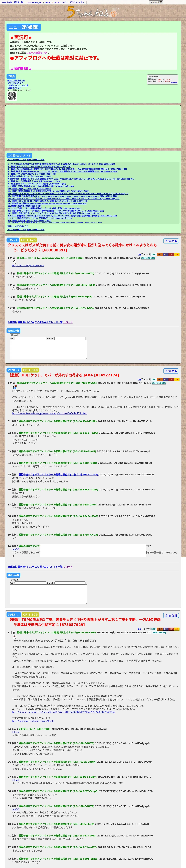Open the UPLIFTログイン navigation link

click(x=61, y=2)
